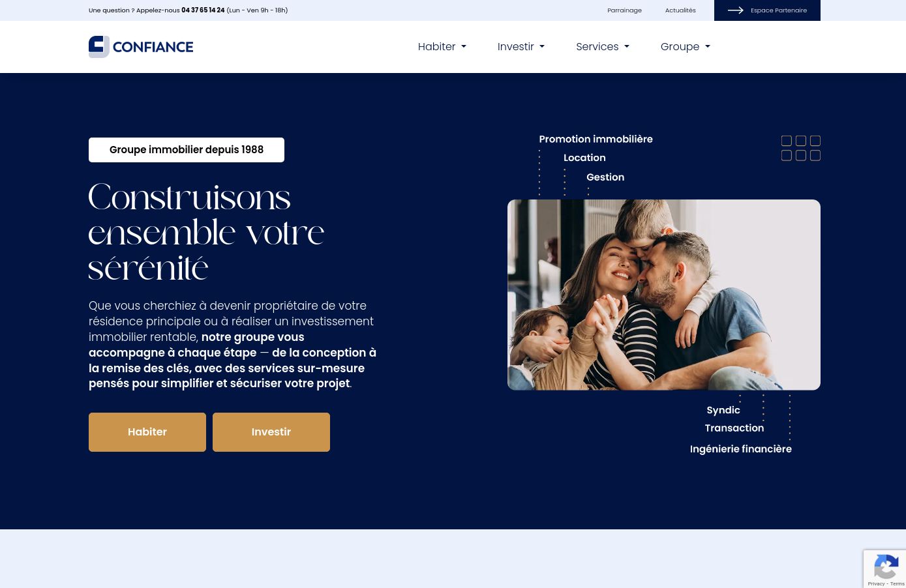Open the Habiter dropdown menu
The image size is (906, 588).
click(x=442, y=47)
